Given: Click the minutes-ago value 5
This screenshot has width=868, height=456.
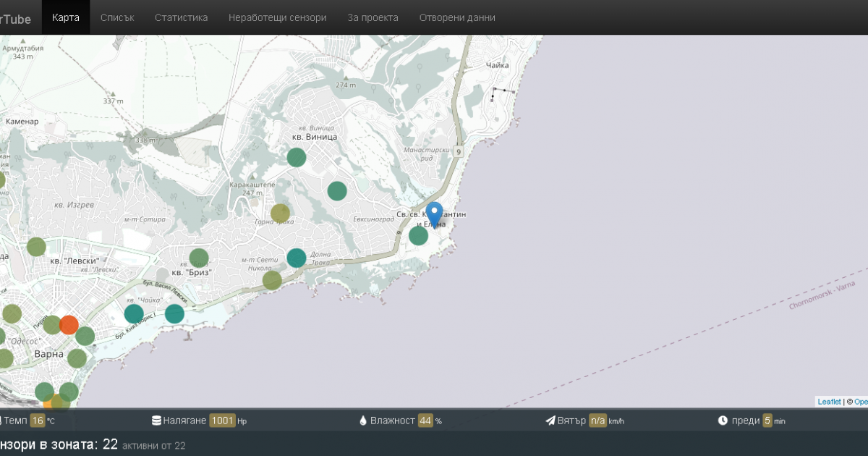Looking at the screenshot, I should pos(767,421).
